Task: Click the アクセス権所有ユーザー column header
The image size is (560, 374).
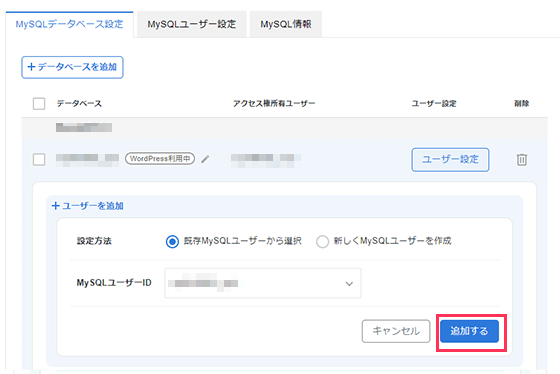Action: tap(274, 104)
